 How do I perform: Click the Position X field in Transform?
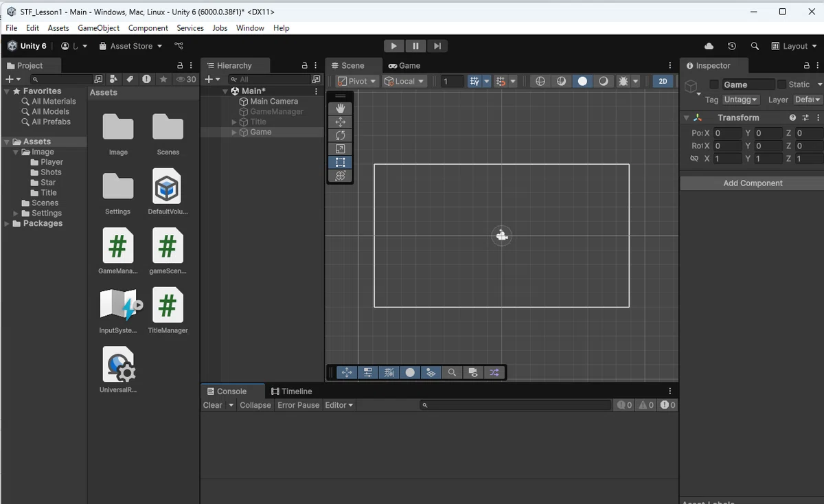coord(727,133)
